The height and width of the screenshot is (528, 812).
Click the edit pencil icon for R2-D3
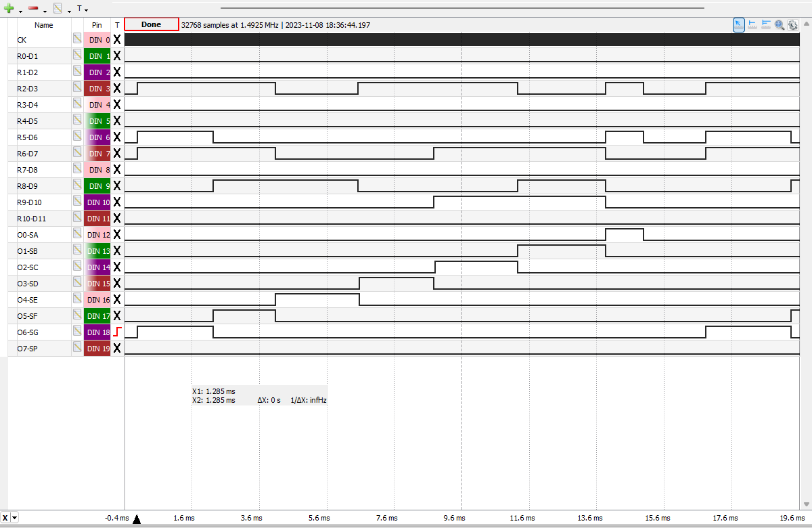77,88
